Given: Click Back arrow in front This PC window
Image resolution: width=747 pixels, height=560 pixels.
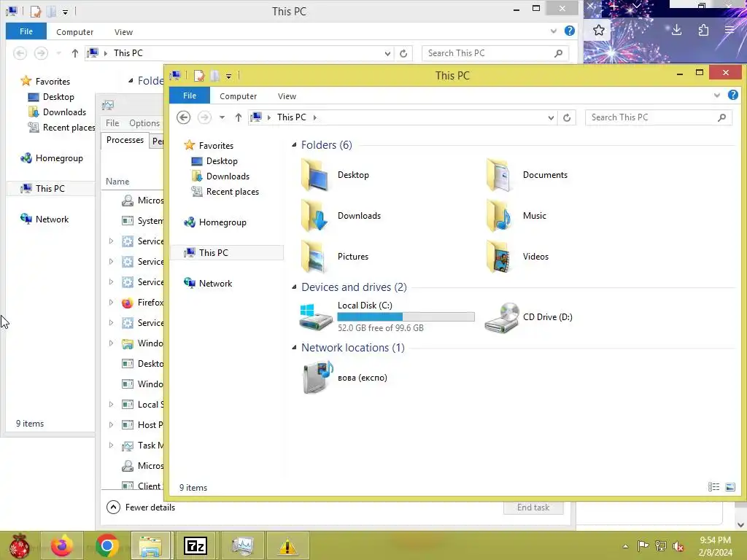Looking at the screenshot, I should (x=183, y=117).
